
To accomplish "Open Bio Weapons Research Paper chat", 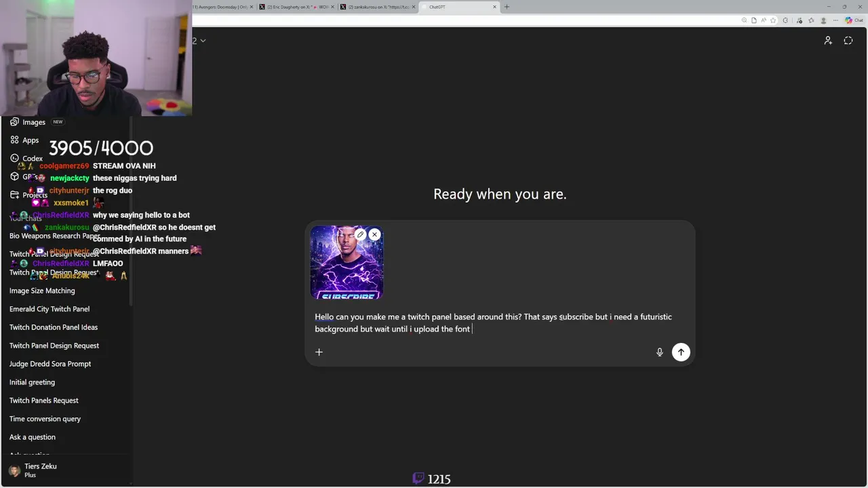I will point(54,236).
